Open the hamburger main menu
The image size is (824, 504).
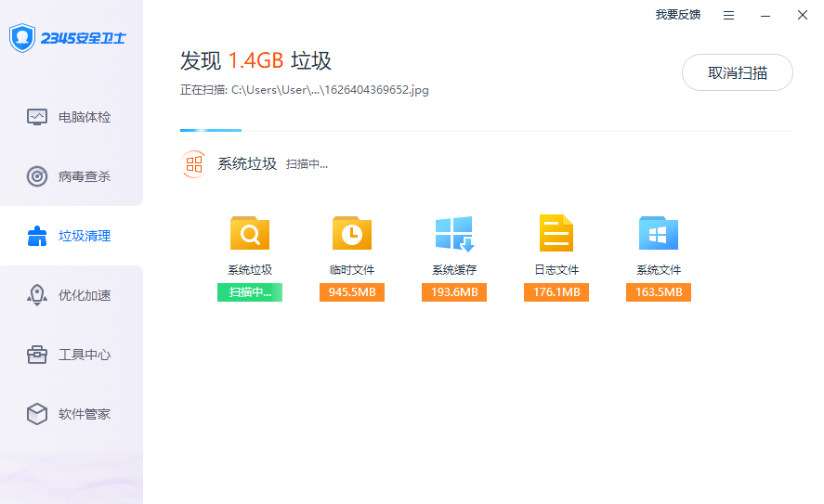(729, 15)
